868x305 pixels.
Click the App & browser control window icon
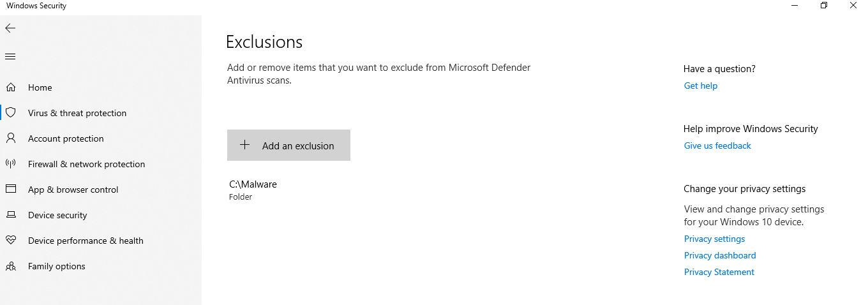10,190
